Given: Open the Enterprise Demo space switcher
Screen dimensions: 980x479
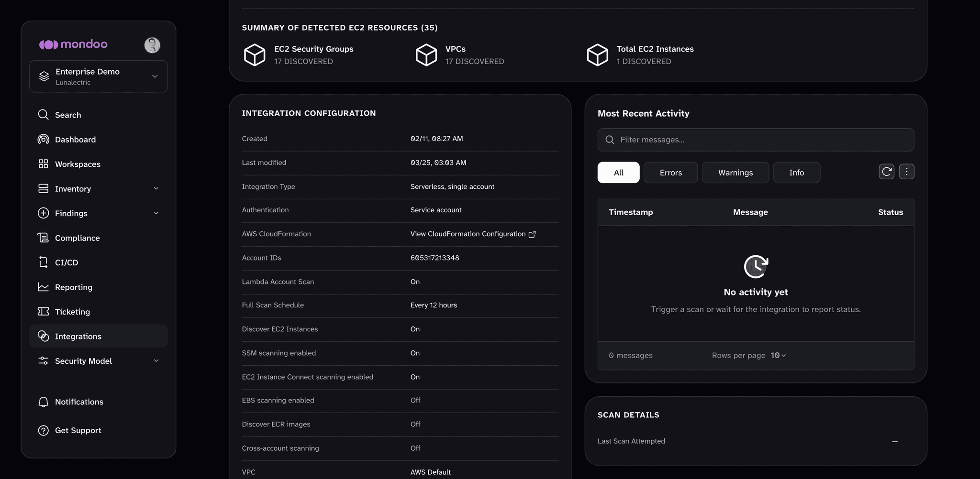Looking at the screenshot, I should [99, 76].
